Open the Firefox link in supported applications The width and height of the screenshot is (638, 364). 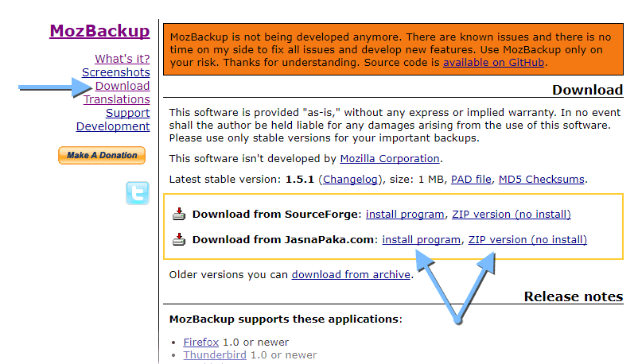click(x=201, y=343)
